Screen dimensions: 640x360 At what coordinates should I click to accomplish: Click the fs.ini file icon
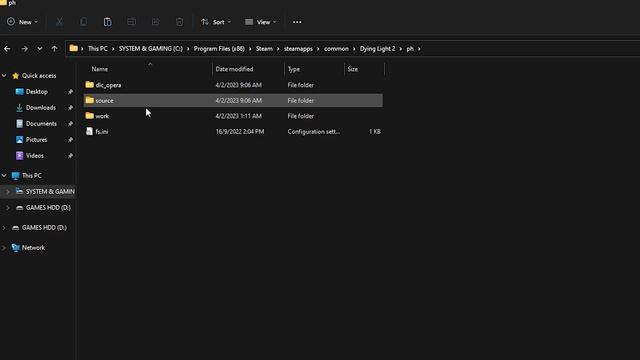pyautogui.click(x=89, y=131)
